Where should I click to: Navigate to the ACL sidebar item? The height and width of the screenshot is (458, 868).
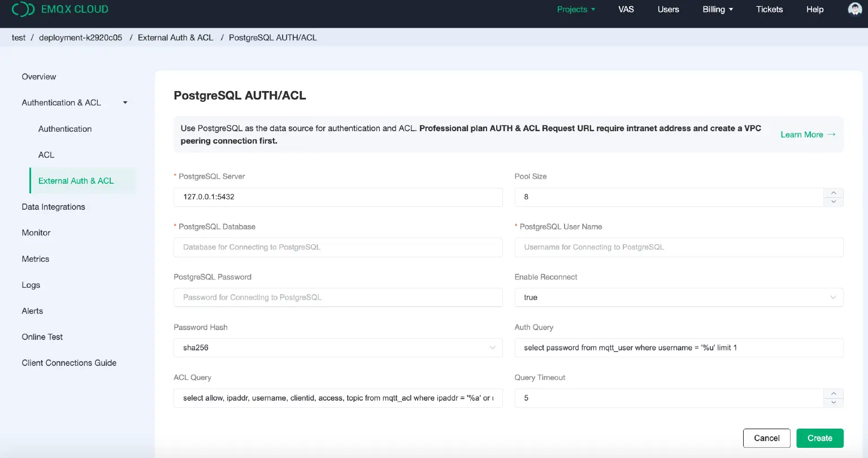tap(46, 154)
